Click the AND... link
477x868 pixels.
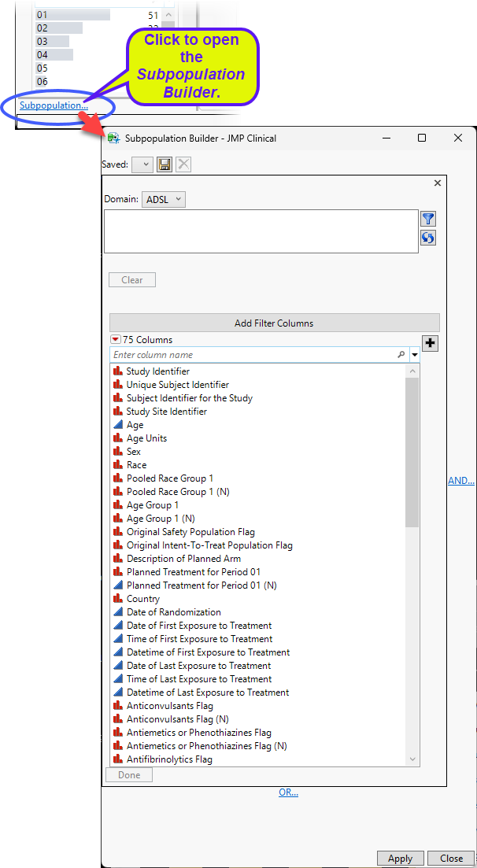460,481
